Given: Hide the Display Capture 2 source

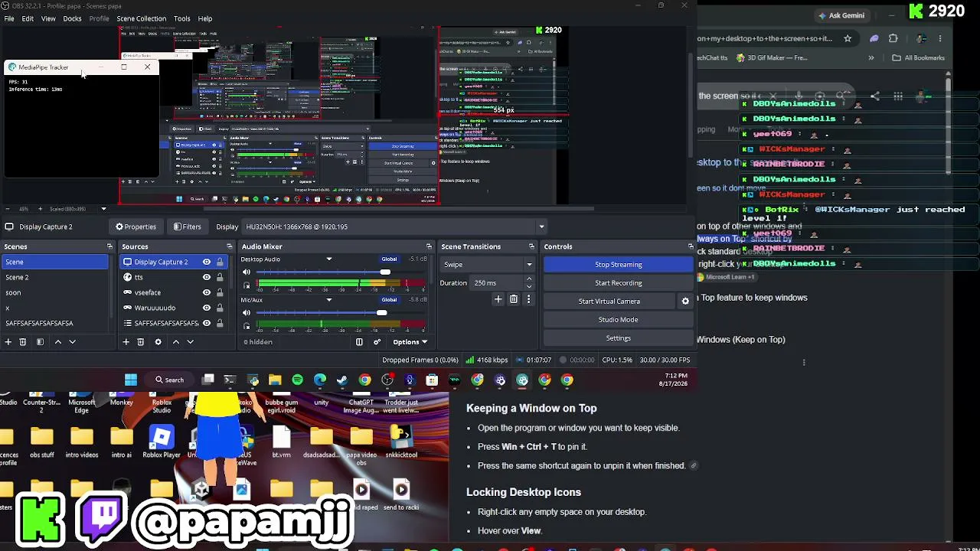Looking at the screenshot, I should (206, 262).
